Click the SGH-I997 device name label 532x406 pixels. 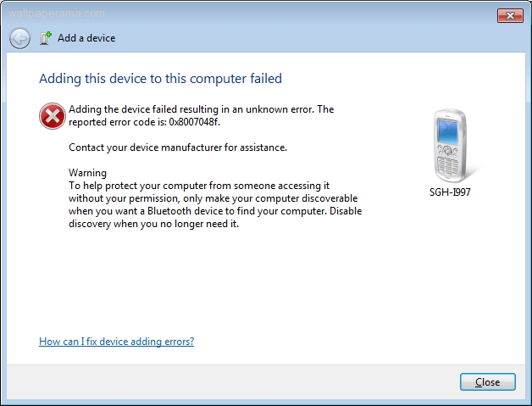450,192
